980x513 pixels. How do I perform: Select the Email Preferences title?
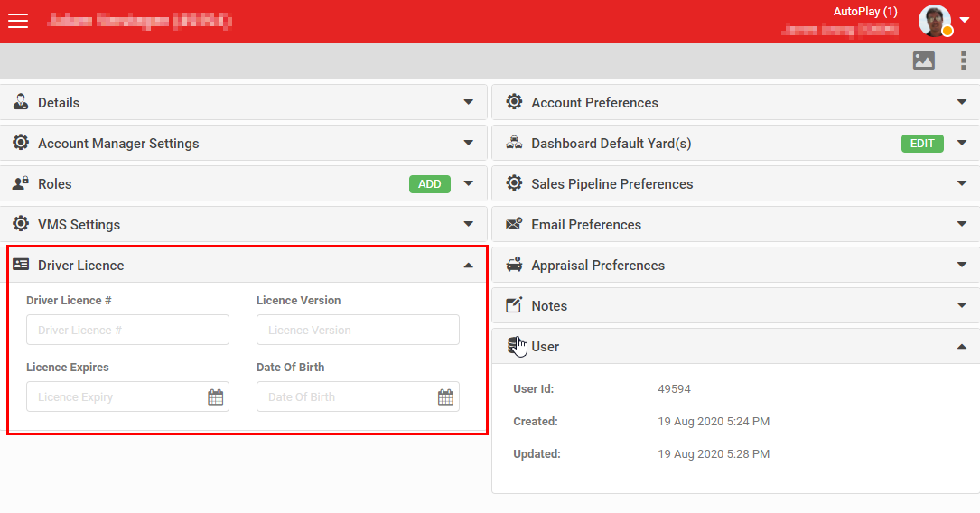coord(586,224)
